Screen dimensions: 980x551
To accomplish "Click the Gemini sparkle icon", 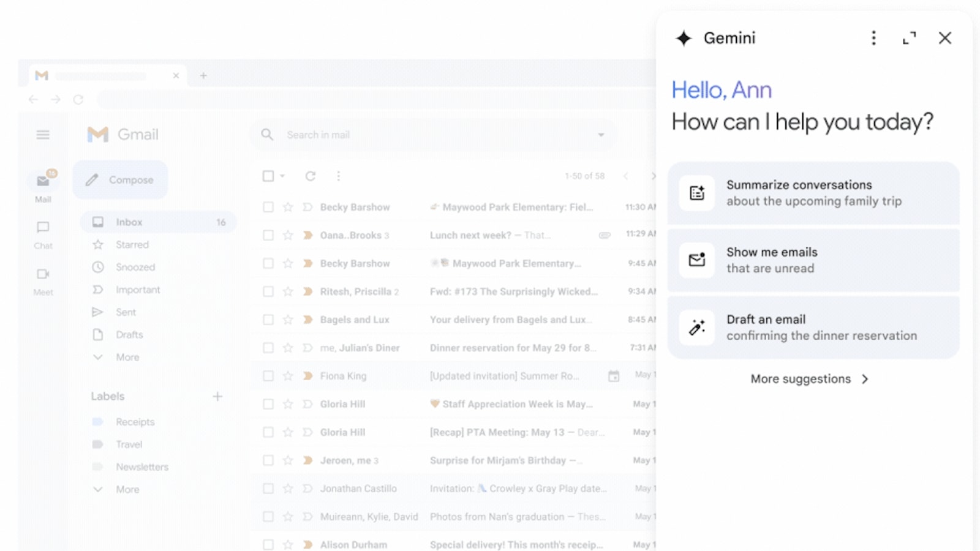I will 682,38.
